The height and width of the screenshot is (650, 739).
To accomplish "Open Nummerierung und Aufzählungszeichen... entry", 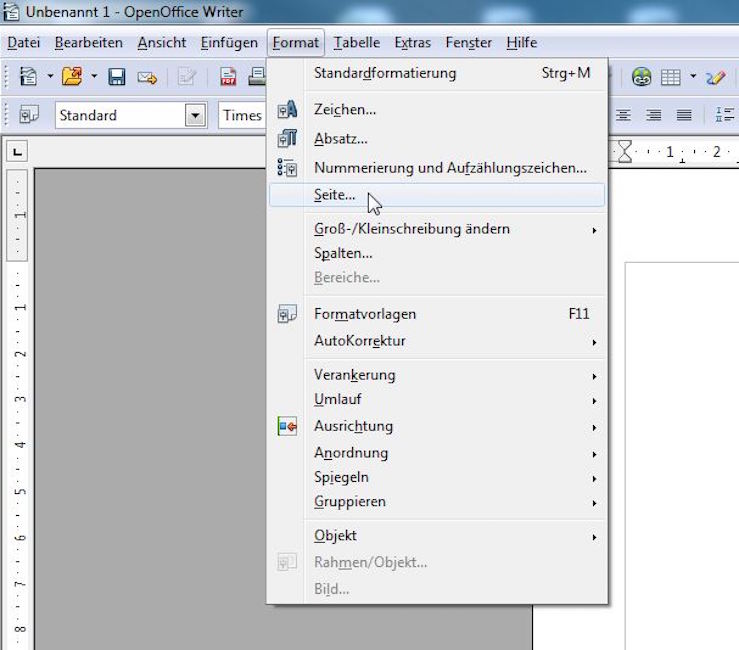I will click(437, 168).
